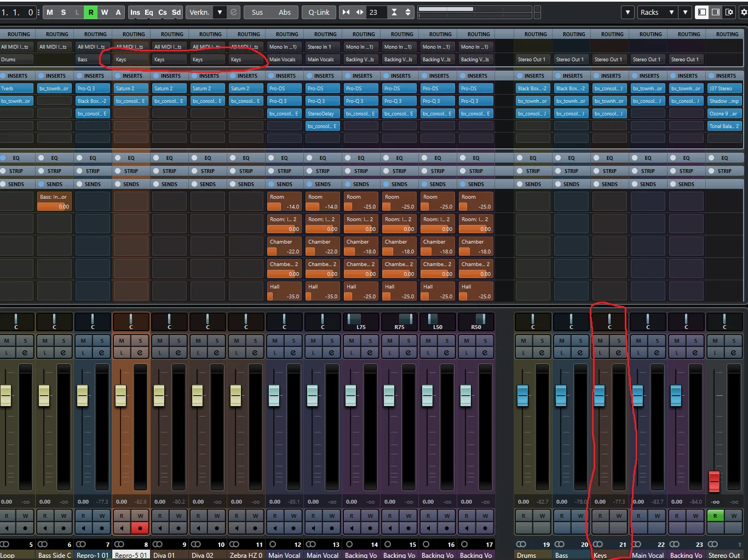
Task: Toggle global read automation R in toolbar
Action: pos(91,12)
